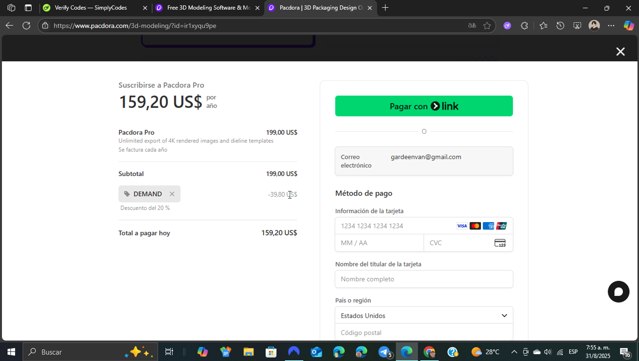The image size is (639, 361).
Task: Click the email gardeenvan@gmail.com field
Action: point(424,161)
